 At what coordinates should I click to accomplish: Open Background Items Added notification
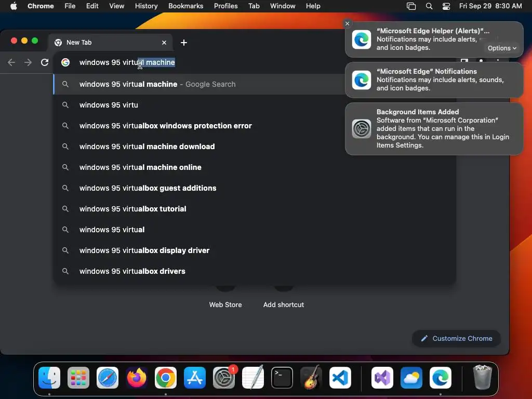coord(434,129)
